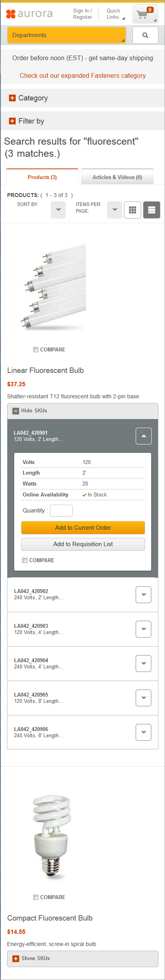The height and width of the screenshot is (980, 165).
Task: Open the Sort By dropdown
Action: pyautogui.click(x=58, y=210)
